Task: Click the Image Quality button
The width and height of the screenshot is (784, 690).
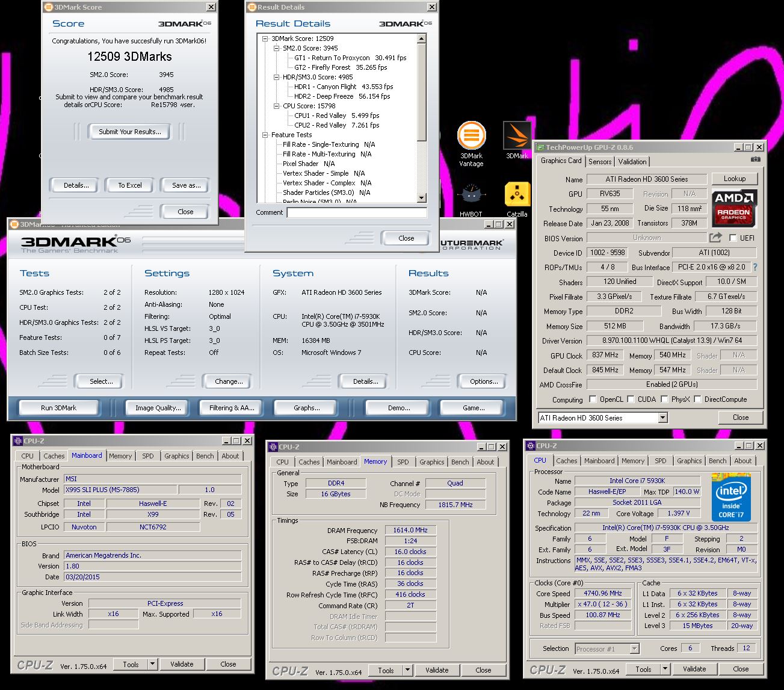Action: coord(158,408)
